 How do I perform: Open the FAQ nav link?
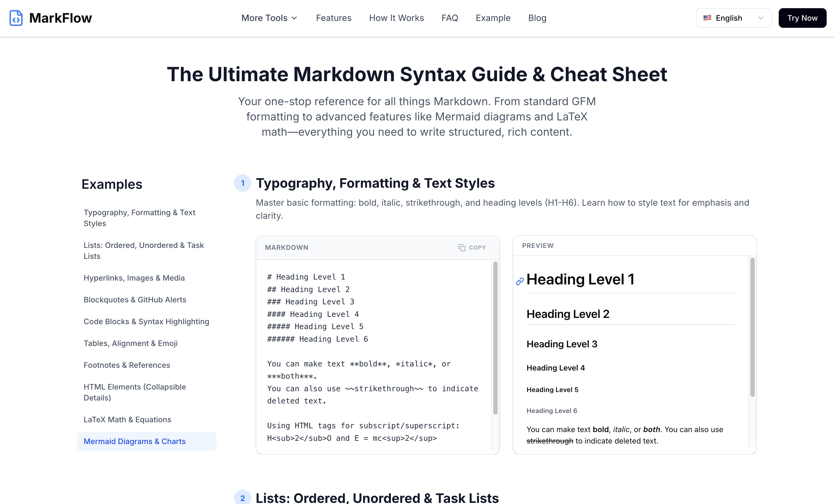point(449,18)
